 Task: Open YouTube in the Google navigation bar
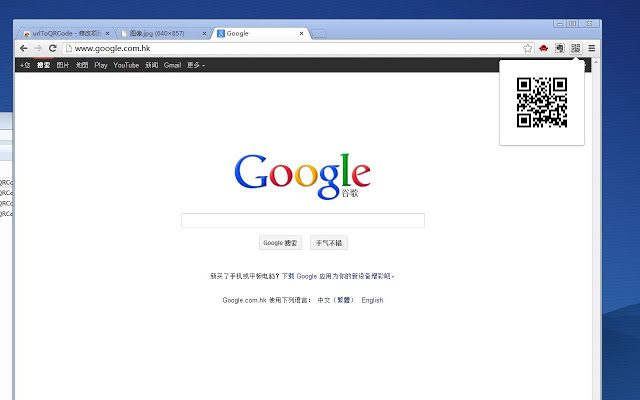tap(126, 65)
